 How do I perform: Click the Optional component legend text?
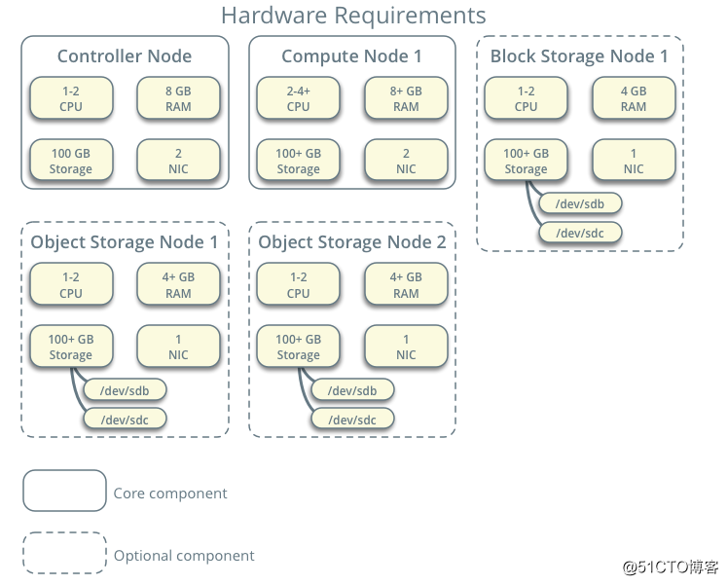[x=184, y=556]
